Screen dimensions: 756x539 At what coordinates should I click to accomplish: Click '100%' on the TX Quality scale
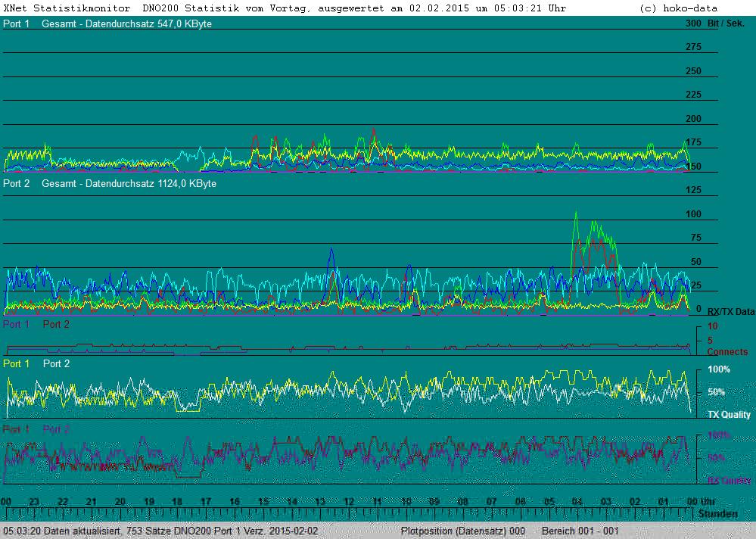[x=719, y=369]
